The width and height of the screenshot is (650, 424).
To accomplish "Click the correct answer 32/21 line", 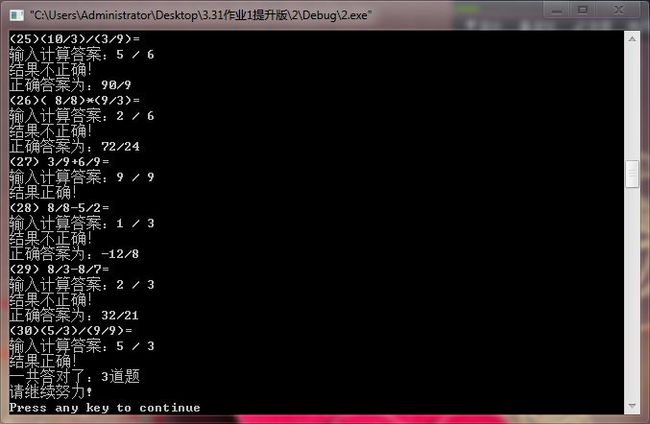I will click(x=74, y=315).
